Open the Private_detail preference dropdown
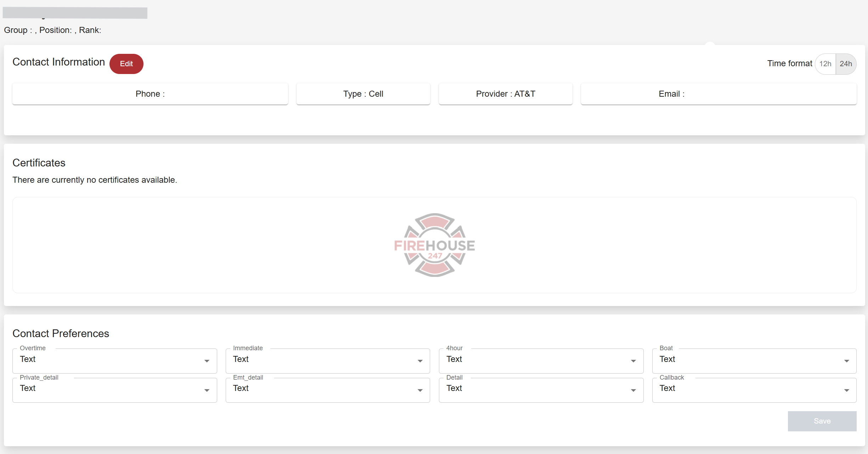Viewport: 868px width, 454px height. tap(114, 390)
